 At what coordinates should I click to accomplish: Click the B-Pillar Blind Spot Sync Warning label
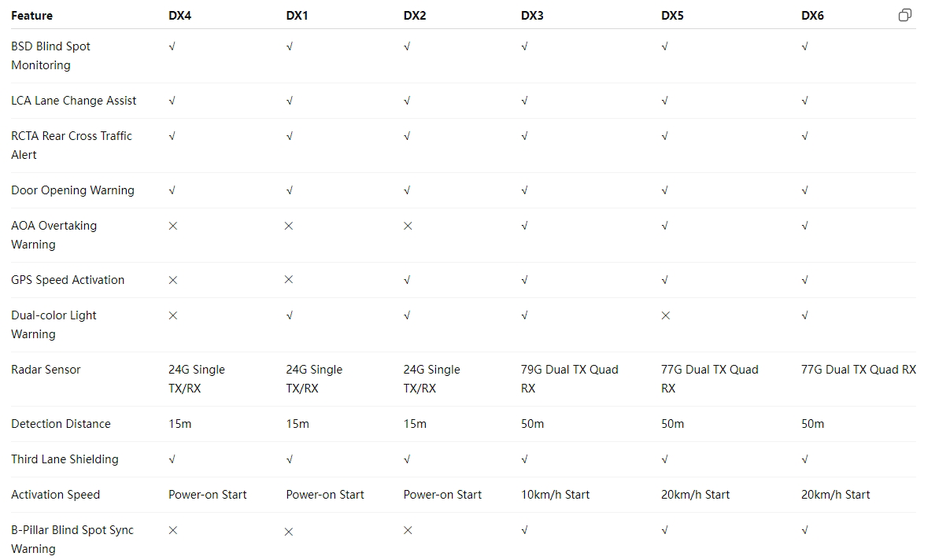(x=72, y=540)
